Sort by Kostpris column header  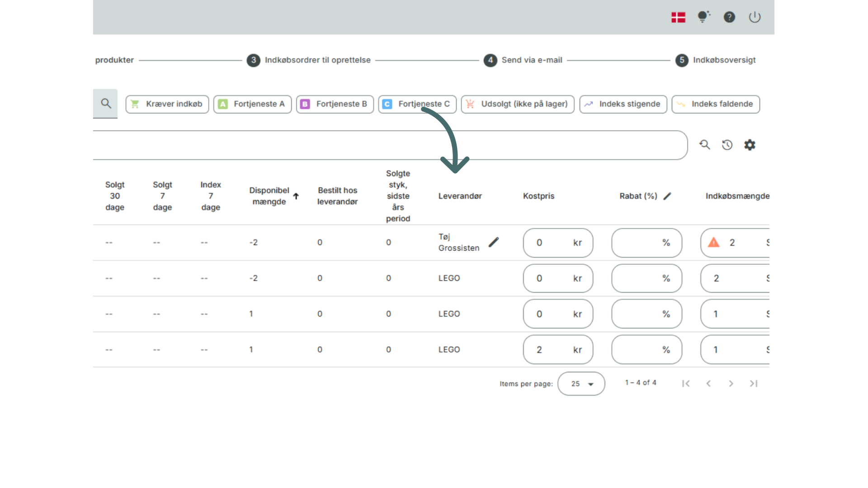538,196
